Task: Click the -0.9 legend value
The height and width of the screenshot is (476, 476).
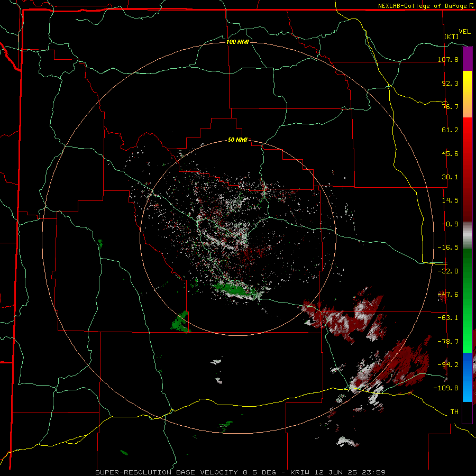Action: point(450,224)
